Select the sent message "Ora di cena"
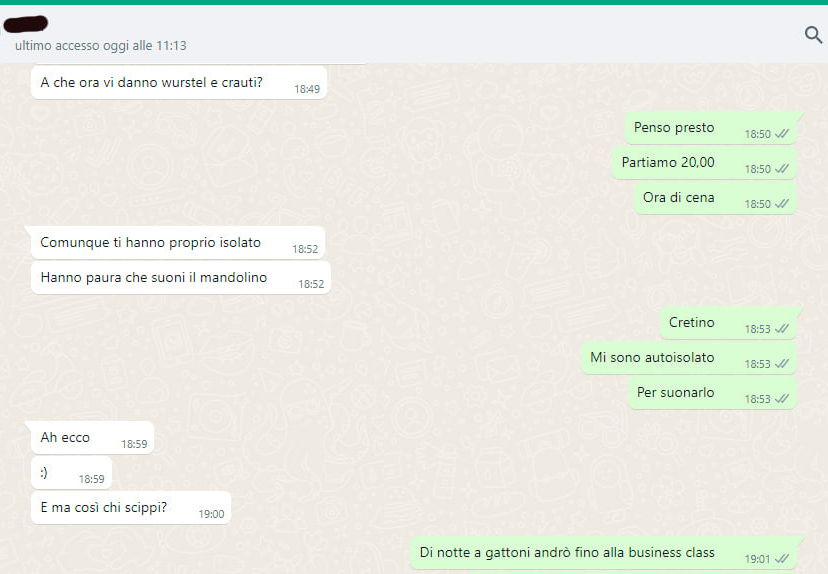 (x=715, y=197)
